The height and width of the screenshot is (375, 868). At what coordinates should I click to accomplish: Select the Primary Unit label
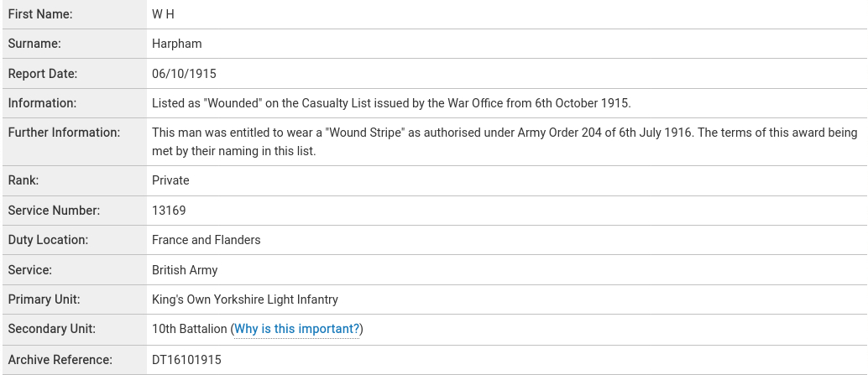[44, 299]
